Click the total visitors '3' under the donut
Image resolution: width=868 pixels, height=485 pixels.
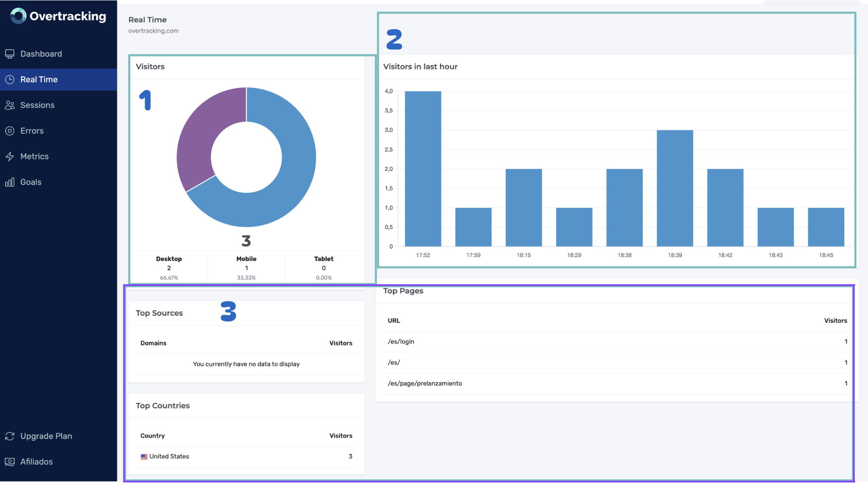246,241
